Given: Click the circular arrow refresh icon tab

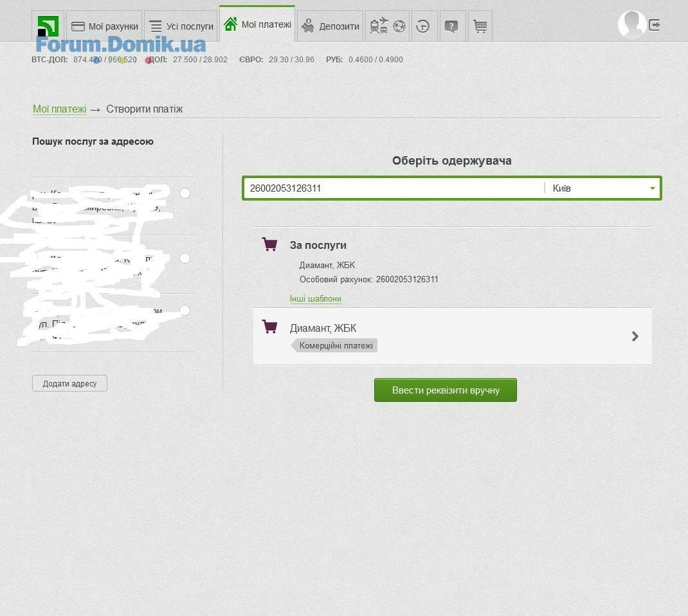Looking at the screenshot, I should (x=423, y=26).
